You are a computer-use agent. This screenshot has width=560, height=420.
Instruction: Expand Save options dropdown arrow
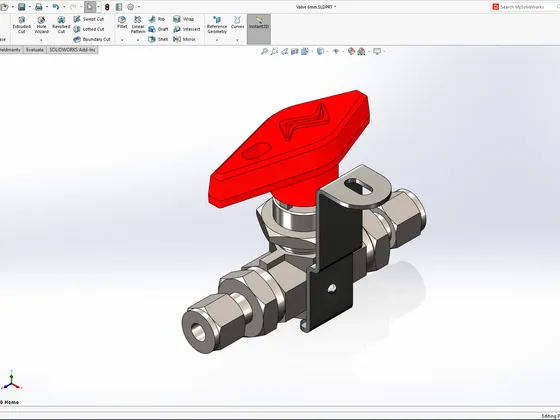29,7
